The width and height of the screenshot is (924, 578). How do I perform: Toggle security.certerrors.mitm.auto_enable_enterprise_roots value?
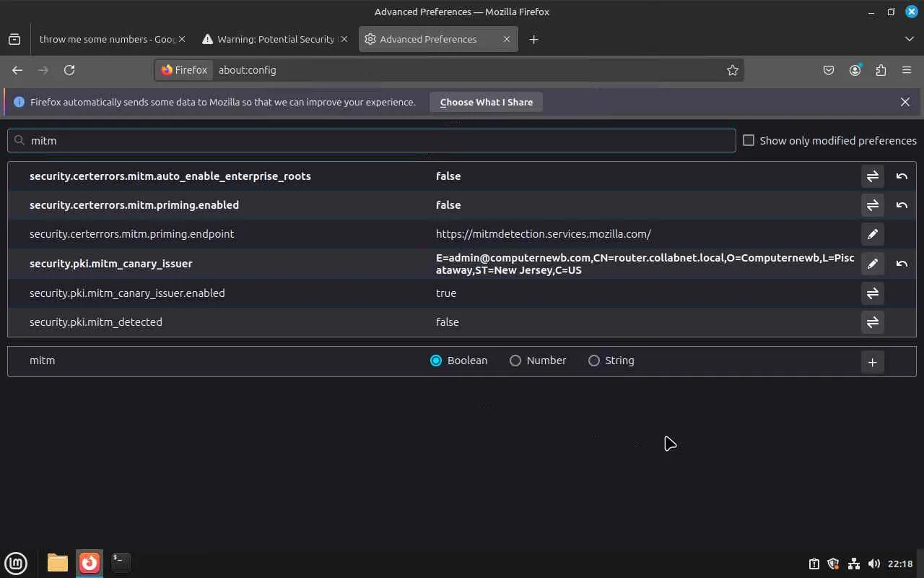point(872,176)
